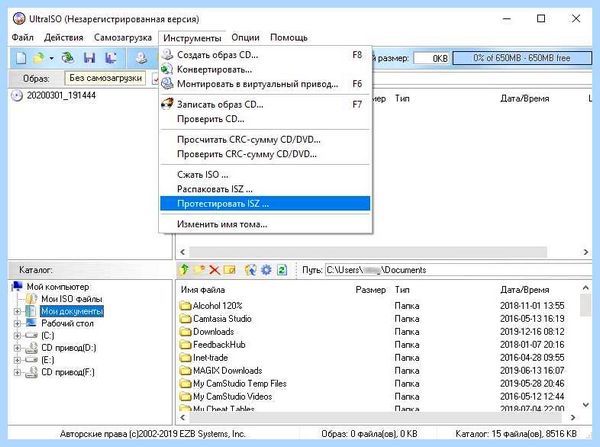Open the Действия menu

64,38
